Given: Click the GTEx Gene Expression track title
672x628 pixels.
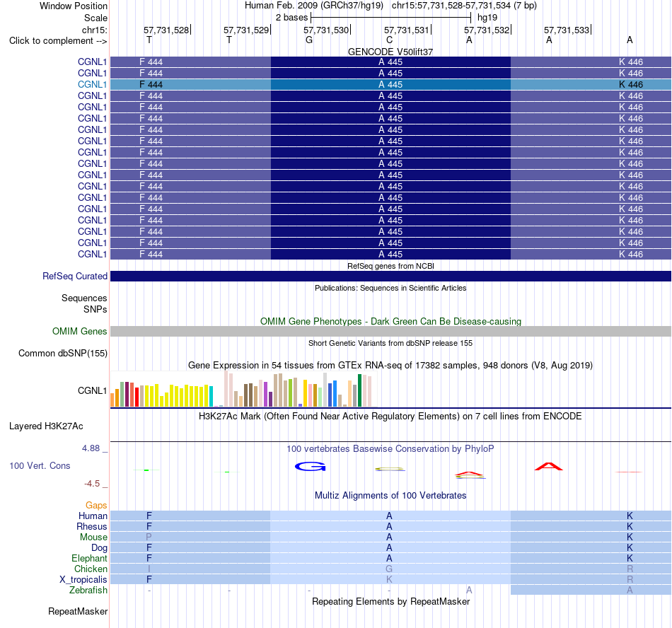Looking at the screenshot, I should (390, 366).
